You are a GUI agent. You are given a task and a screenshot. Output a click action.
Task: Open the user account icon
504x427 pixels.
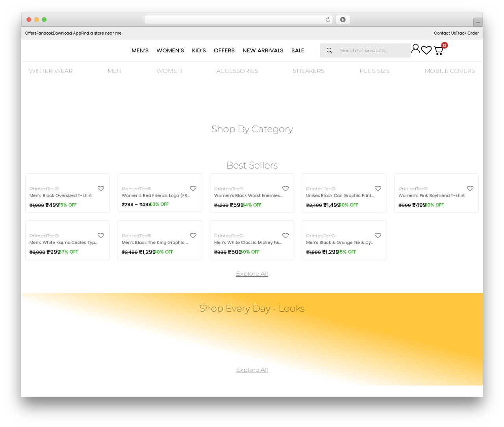pyautogui.click(x=415, y=49)
